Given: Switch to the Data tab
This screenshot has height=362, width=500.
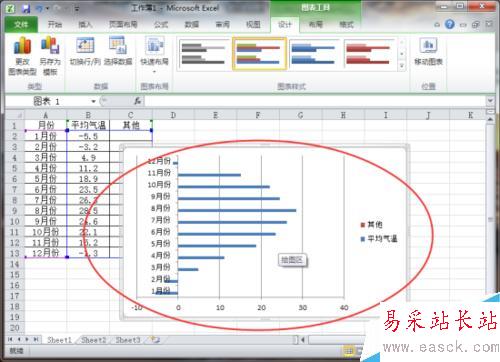Looking at the screenshot, I should (x=192, y=24).
